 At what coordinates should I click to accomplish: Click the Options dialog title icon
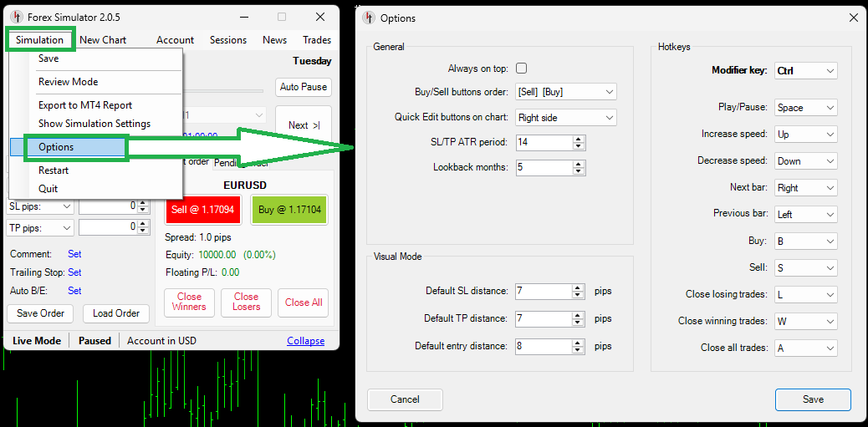[x=369, y=18]
